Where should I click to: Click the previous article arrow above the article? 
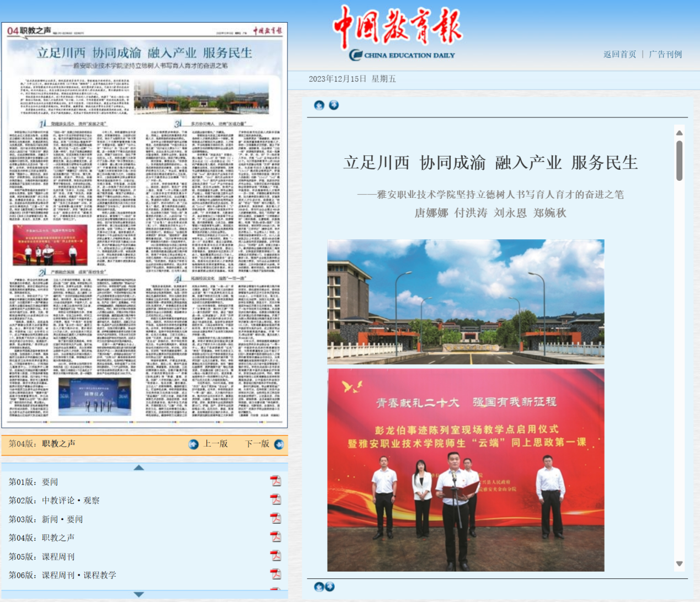pos(319,105)
